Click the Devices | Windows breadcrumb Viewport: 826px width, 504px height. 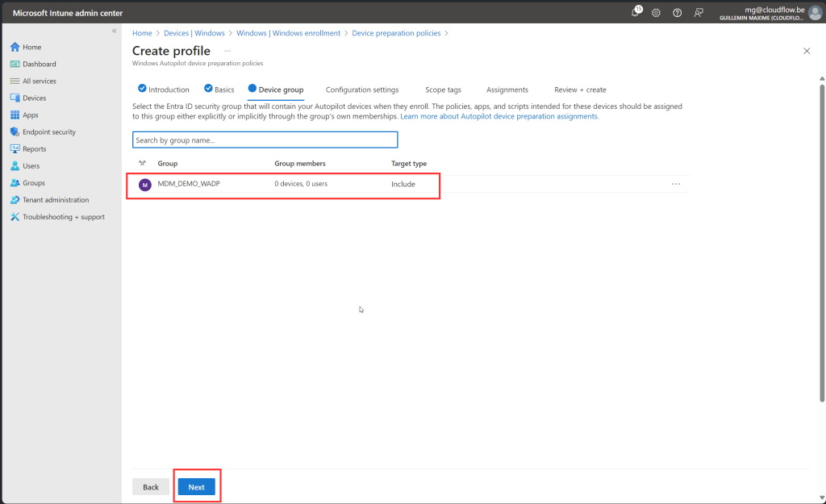pos(194,32)
